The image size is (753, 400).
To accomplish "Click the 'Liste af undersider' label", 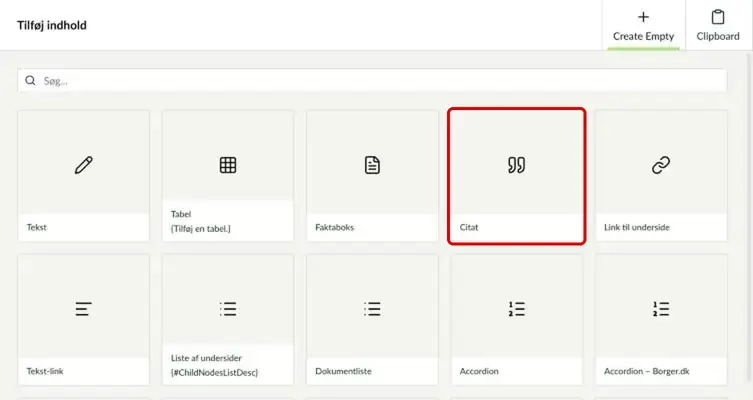I will (x=206, y=358).
